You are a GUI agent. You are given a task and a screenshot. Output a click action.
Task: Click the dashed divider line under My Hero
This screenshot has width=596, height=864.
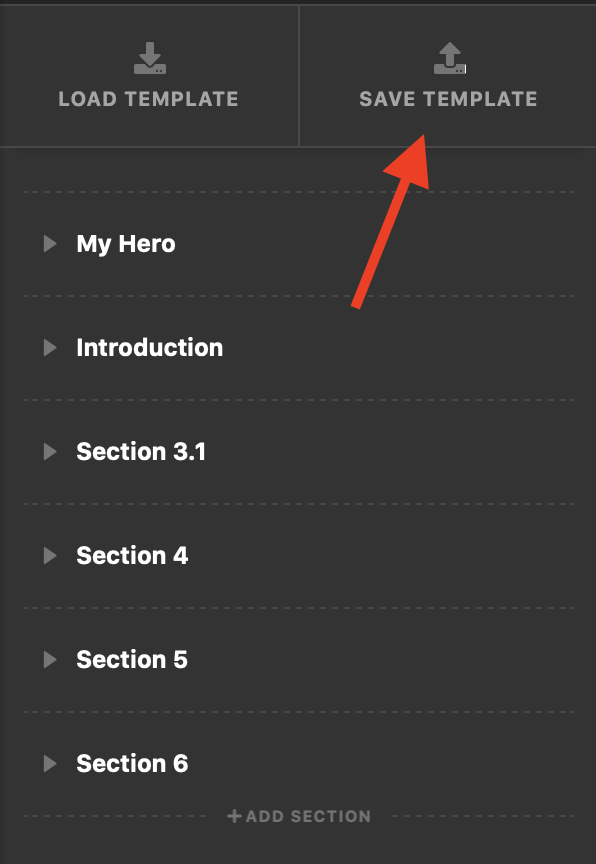pos(299,296)
